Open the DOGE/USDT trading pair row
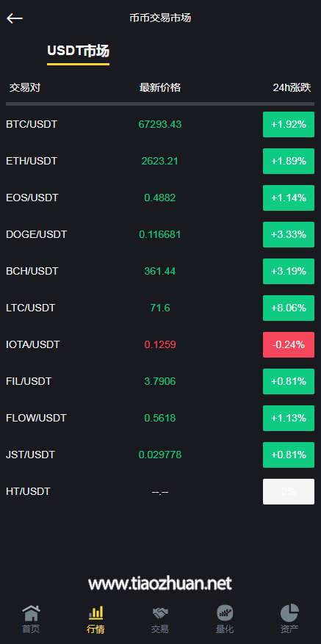Viewport: 321px width, 644px height. 160,234
